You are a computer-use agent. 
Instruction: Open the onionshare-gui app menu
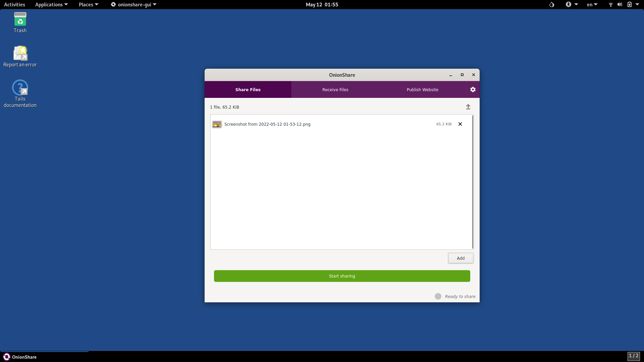click(x=133, y=5)
